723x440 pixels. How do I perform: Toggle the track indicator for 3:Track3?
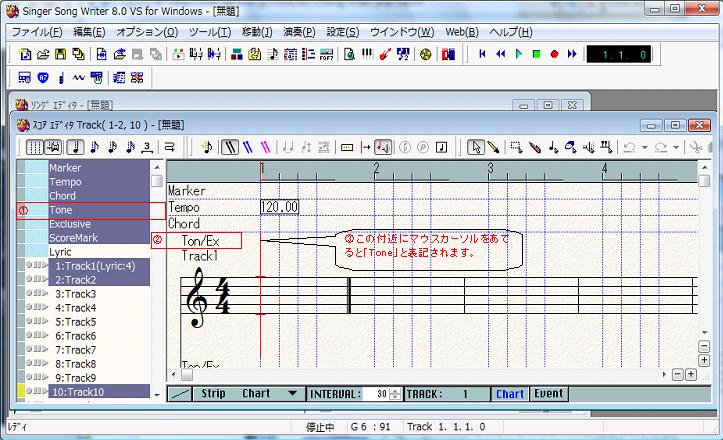click(x=37, y=293)
